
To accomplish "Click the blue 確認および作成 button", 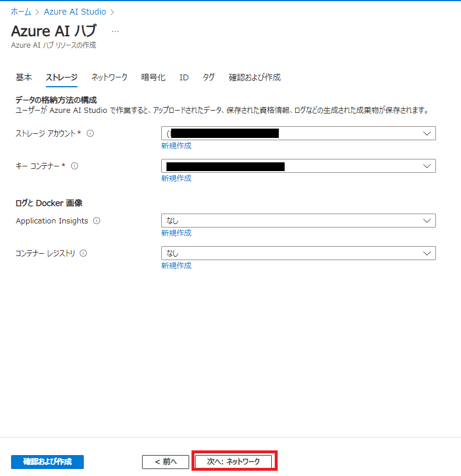I will (x=47, y=461).
